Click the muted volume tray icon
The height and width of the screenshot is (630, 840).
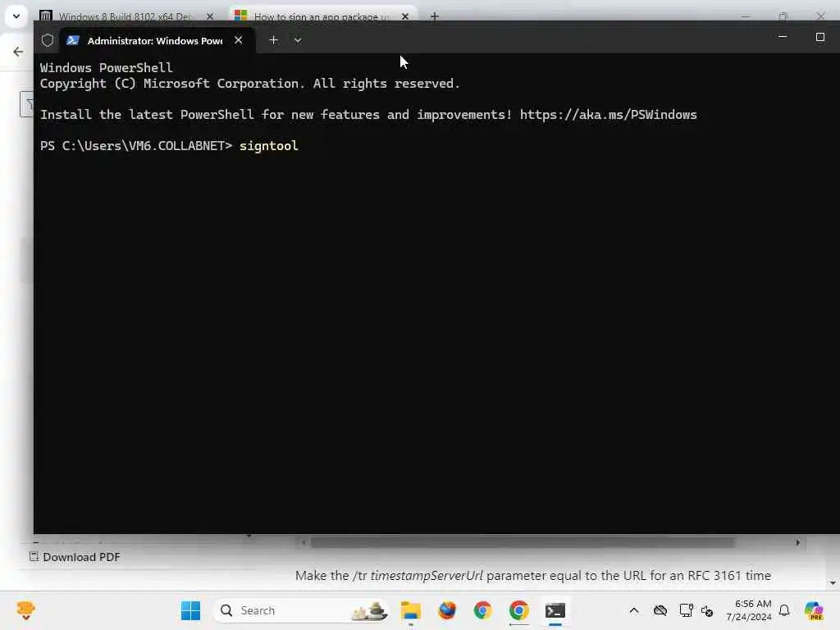click(x=707, y=610)
